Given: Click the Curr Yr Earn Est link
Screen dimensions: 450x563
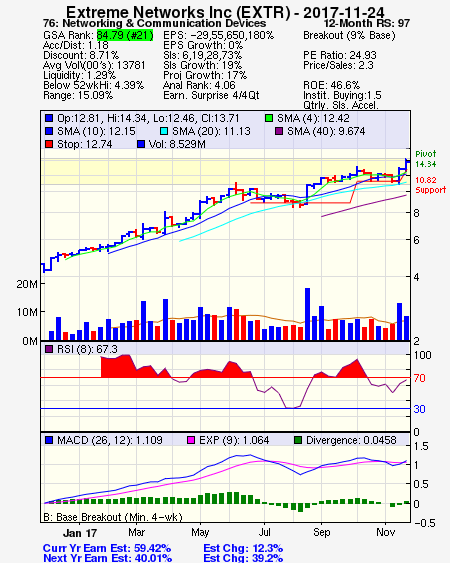Looking at the screenshot, I should click(x=107, y=548).
